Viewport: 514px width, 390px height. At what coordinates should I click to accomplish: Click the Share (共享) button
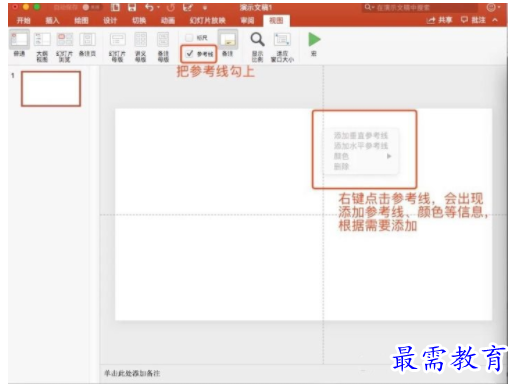pyautogui.click(x=439, y=20)
